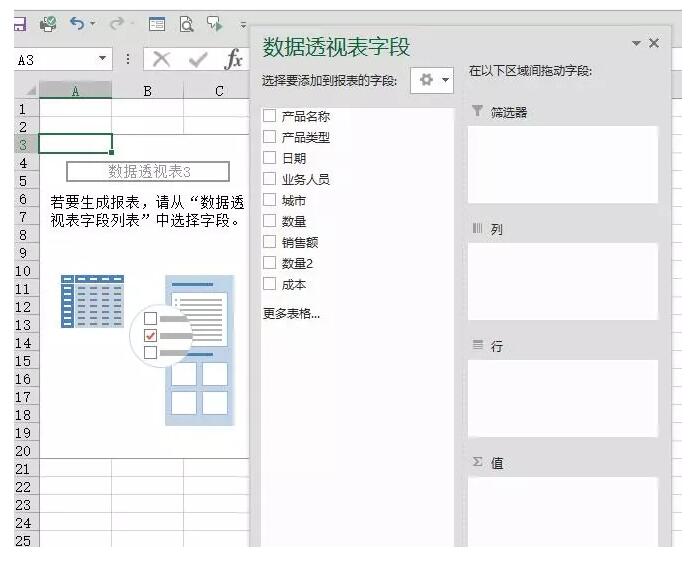The width and height of the screenshot is (689, 561).
Task: Click the print-check icon beside Save
Action: point(48,24)
